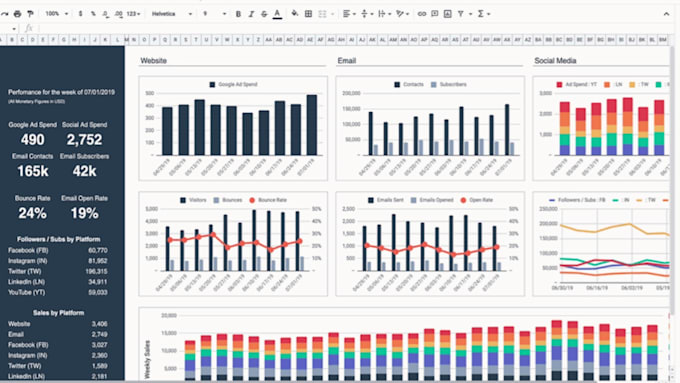Select the Followers / Subs line chart

[602, 244]
